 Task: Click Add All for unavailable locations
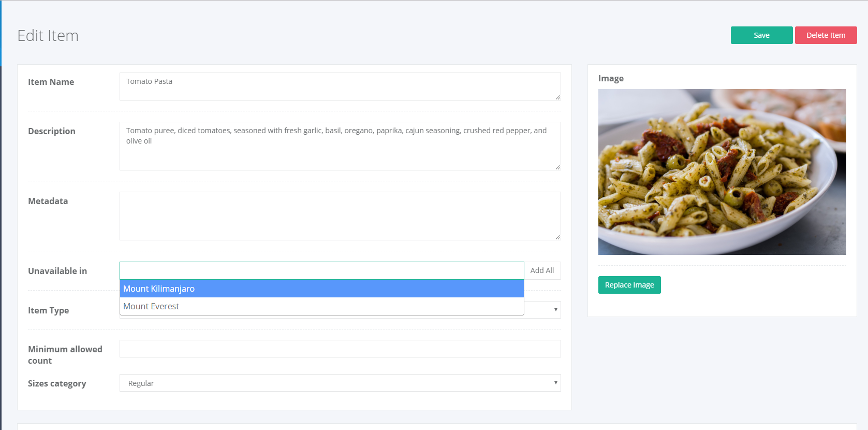[x=542, y=270]
